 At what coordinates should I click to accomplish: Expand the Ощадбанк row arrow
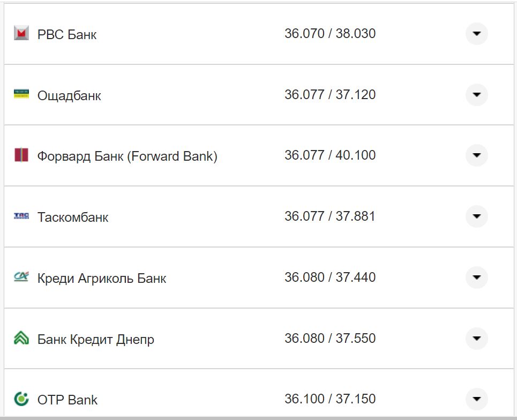476,95
